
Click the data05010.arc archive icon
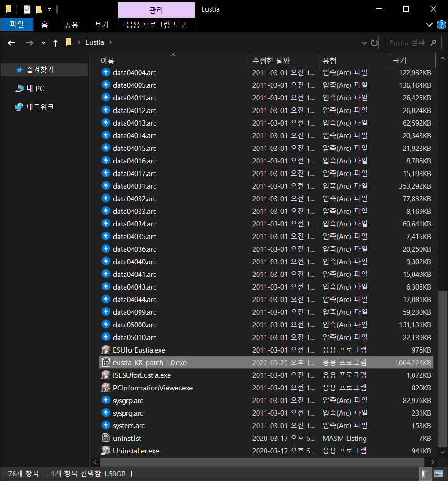[106, 337]
